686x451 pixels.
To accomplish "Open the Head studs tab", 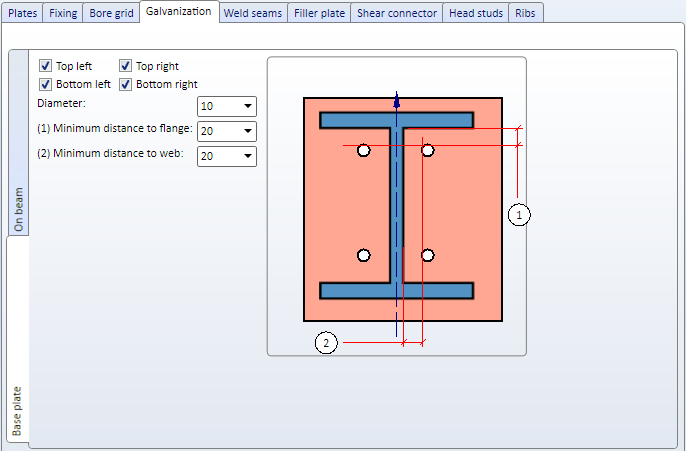I will coord(476,13).
